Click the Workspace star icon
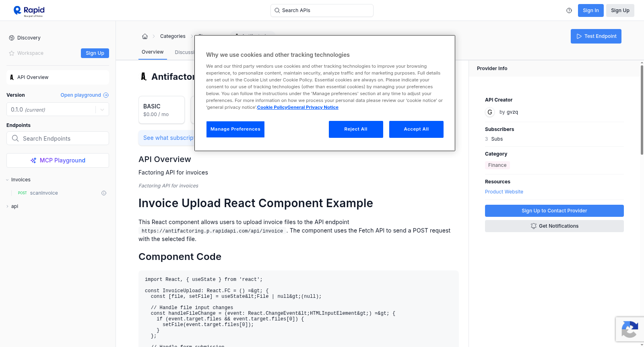The height and width of the screenshot is (347, 644). [12, 53]
